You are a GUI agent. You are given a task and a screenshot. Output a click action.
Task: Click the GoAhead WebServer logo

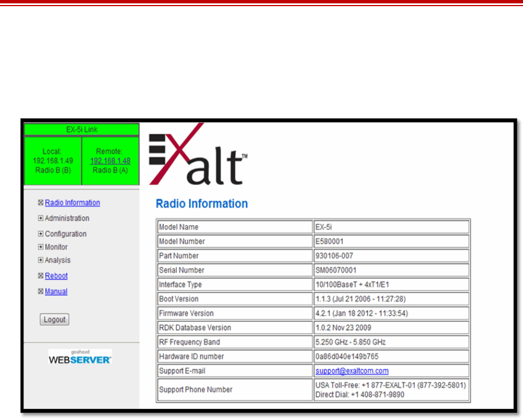pos(80,357)
